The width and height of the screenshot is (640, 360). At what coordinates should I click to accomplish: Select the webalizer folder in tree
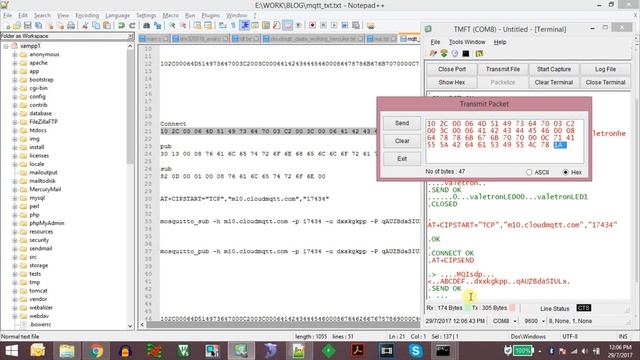click(41, 307)
